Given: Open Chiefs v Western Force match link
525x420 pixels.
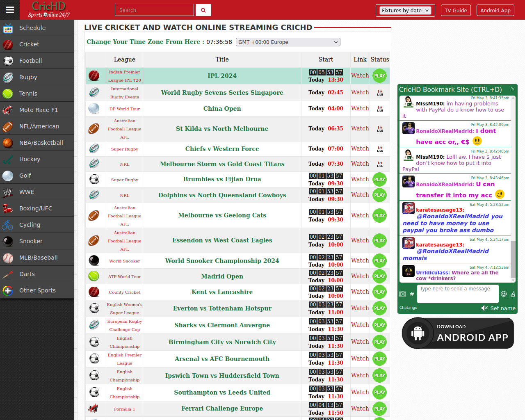Looking at the screenshot, I should coord(222,149).
